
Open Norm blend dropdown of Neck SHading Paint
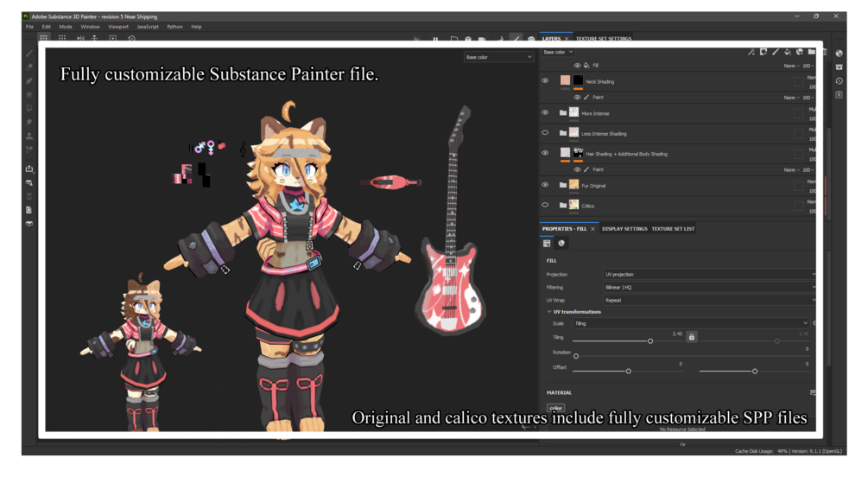pyautogui.click(x=792, y=98)
